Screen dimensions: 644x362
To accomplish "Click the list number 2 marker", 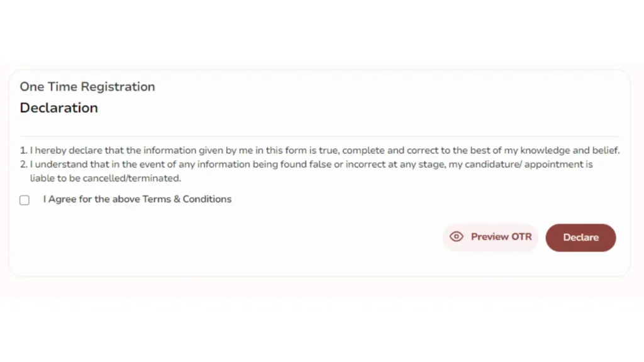I will click(x=23, y=164).
